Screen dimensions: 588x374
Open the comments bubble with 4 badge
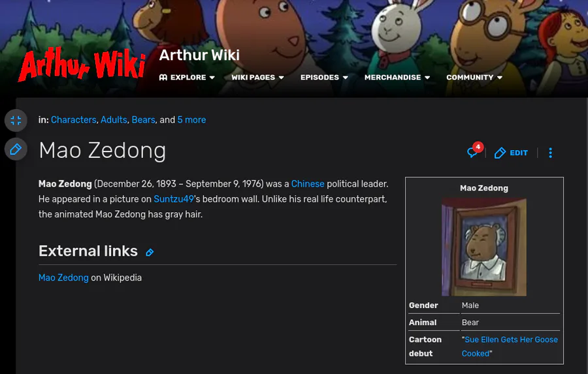474,151
